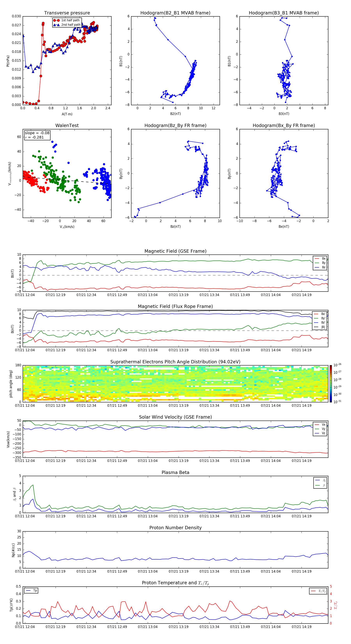Click the 'Plasma Beta' plot title
The width and height of the screenshot is (351, 644).
tap(175, 472)
